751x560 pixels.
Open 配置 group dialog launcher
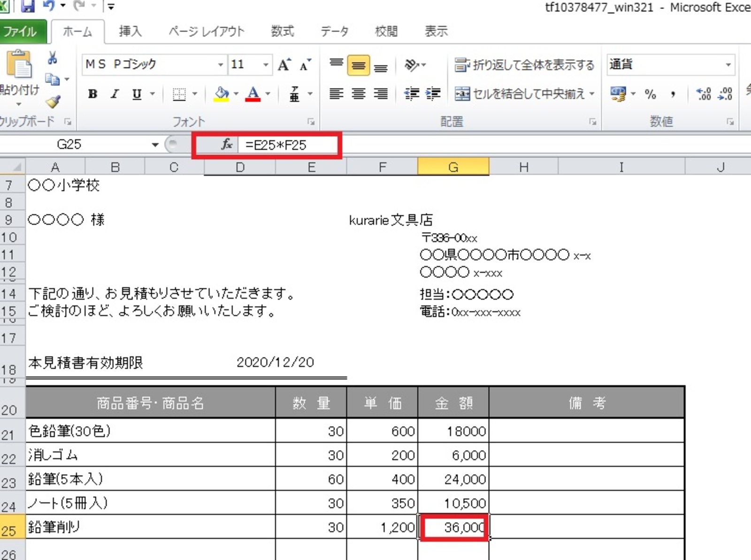[x=592, y=122]
